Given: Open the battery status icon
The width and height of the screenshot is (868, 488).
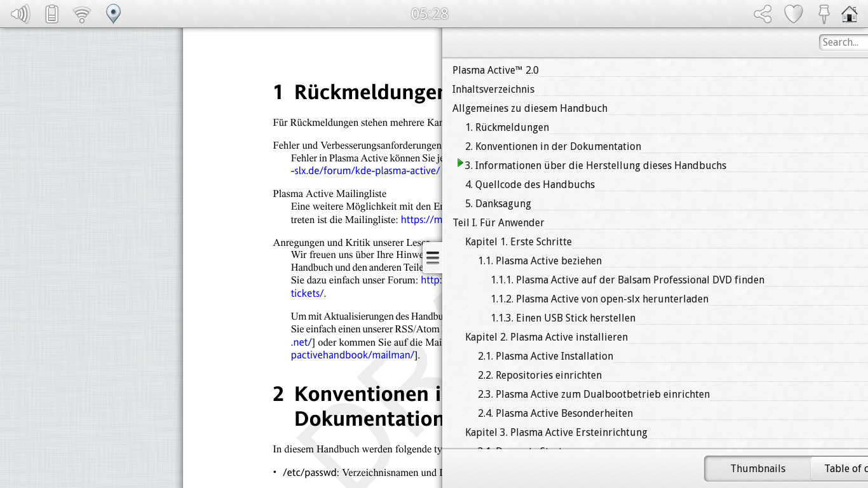Looking at the screenshot, I should pyautogui.click(x=52, y=13).
